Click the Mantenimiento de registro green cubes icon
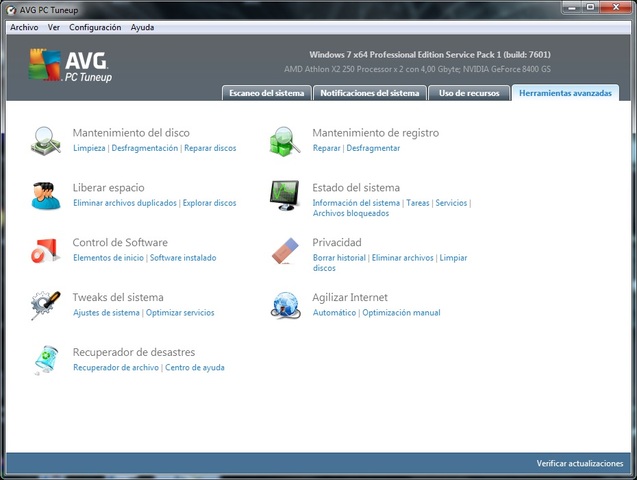Screen dimensions: 637x480 (x=285, y=141)
